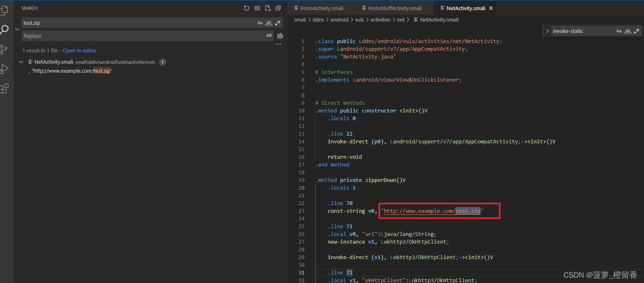Click the result count badge '1'
This screenshot has width=644, height=283.
pyautogui.click(x=163, y=62)
